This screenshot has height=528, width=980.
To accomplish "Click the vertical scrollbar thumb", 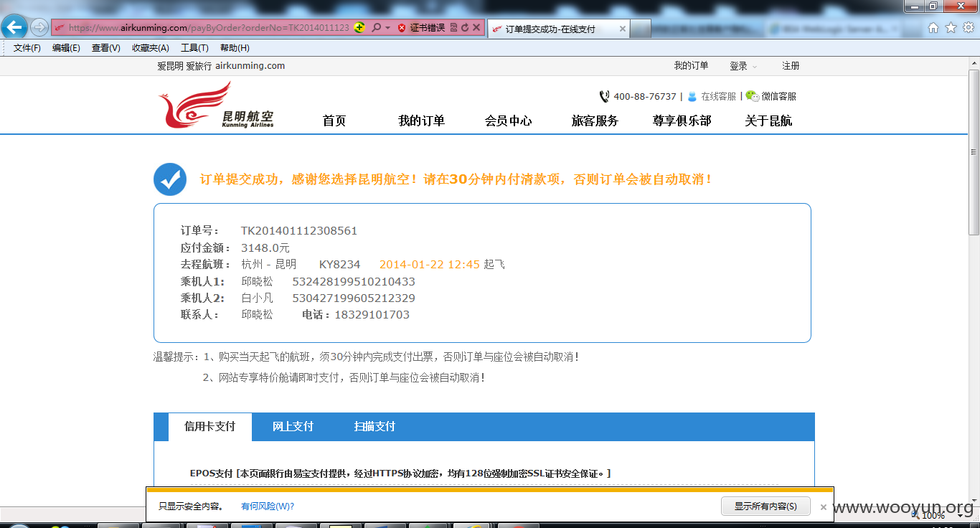I will (974, 152).
